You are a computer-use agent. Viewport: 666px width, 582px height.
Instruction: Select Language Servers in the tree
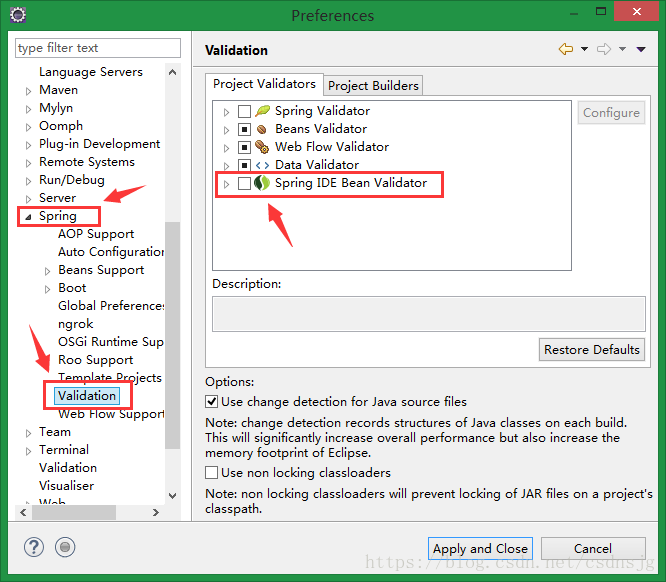pos(90,72)
